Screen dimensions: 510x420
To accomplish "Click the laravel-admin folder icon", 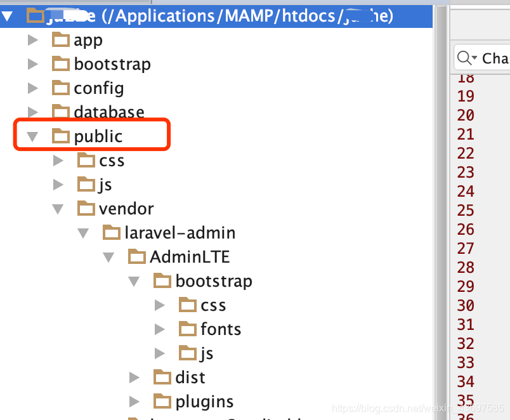I will (x=112, y=232).
